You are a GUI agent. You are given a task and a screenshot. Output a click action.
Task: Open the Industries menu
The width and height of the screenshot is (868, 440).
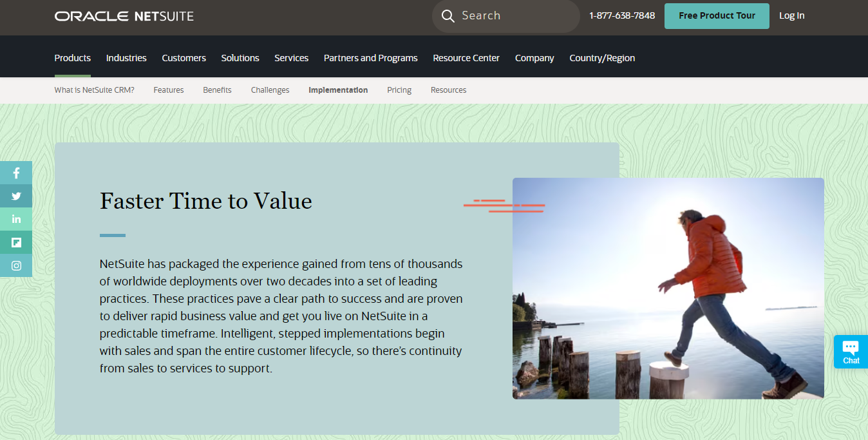[126, 58]
